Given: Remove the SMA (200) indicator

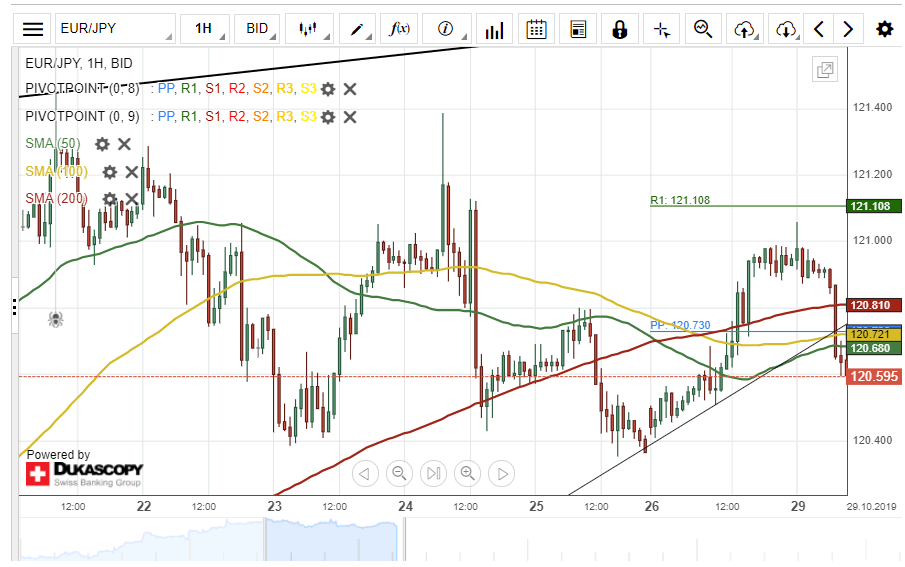Looking at the screenshot, I should [131, 199].
